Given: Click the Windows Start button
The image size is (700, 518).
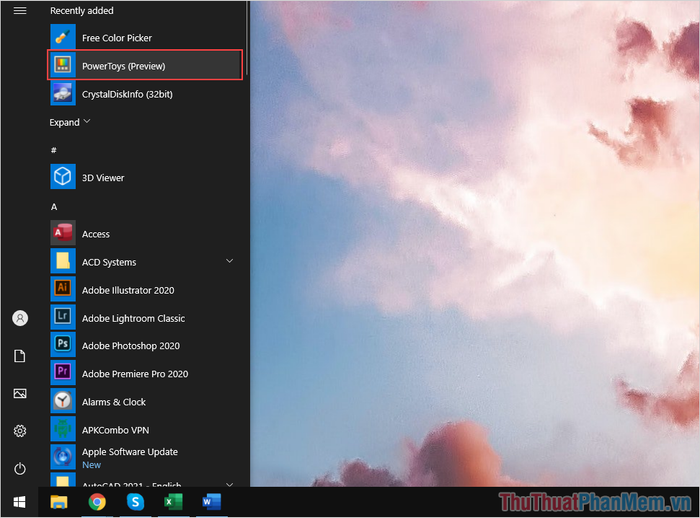Looking at the screenshot, I should point(19,502).
